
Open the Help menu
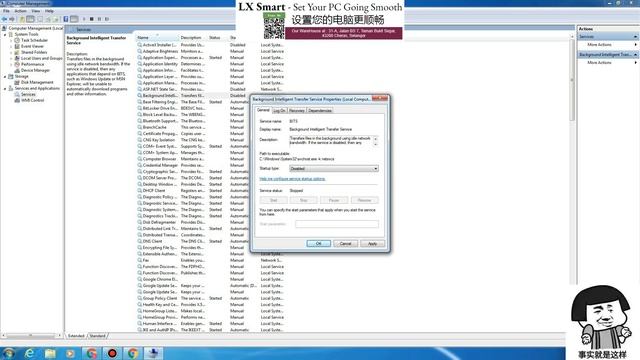click(x=49, y=11)
